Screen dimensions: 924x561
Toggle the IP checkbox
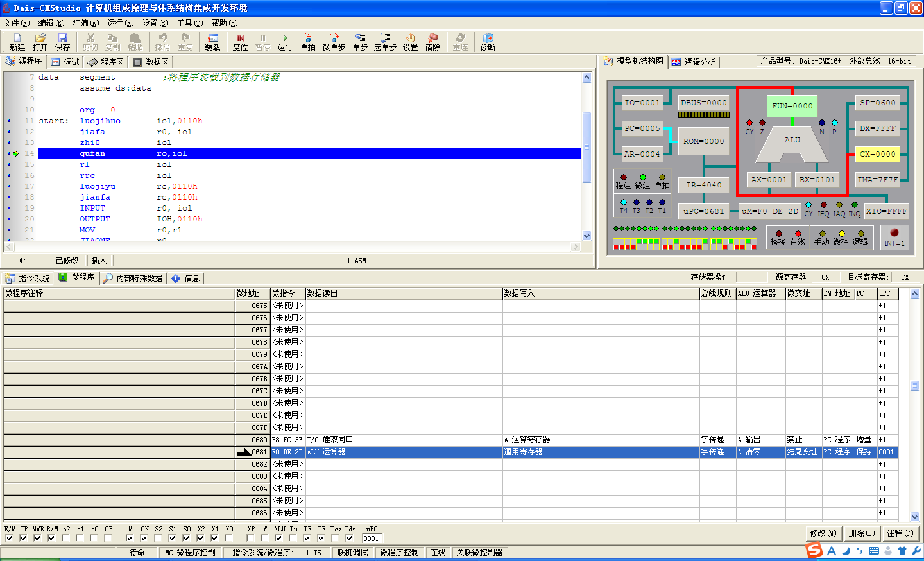click(x=23, y=539)
